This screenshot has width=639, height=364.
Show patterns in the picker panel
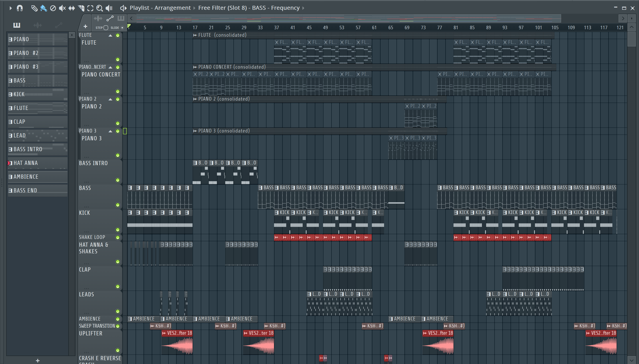pyautogui.click(x=17, y=25)
